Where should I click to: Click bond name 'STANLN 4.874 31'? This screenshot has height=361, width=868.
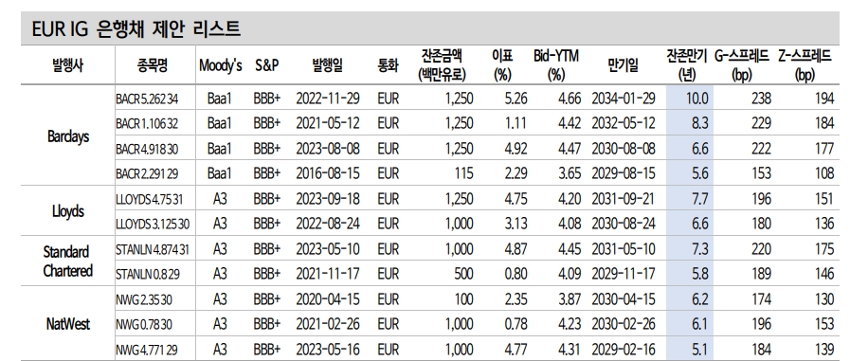[x=153, y=250]
